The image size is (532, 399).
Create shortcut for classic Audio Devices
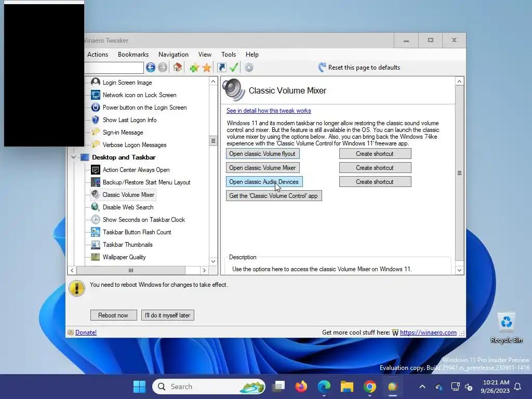(x=375, y=182)
